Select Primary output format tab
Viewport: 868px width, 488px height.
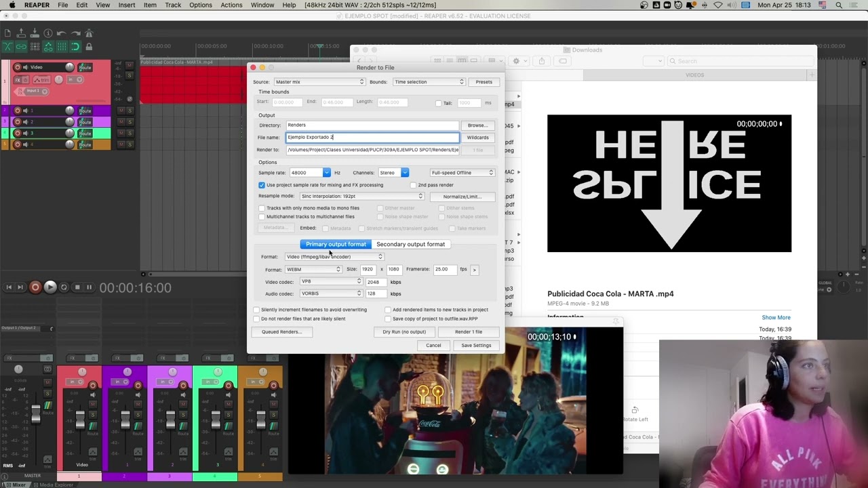(336, 244)
